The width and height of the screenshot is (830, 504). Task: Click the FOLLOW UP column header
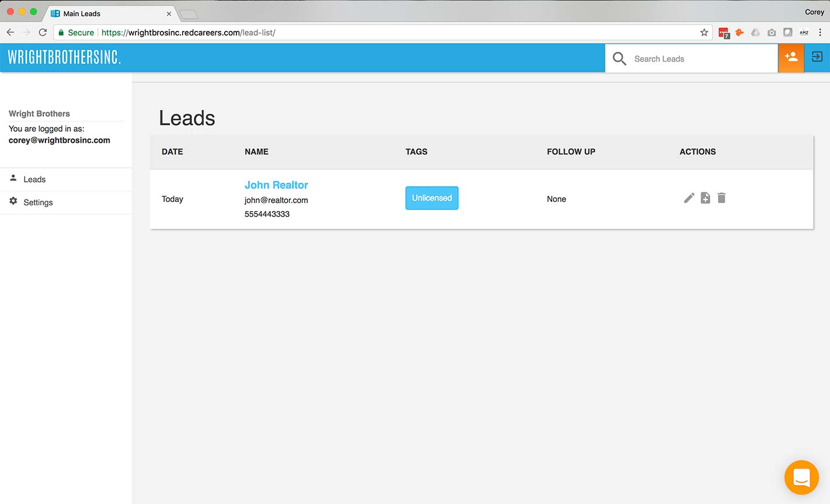pos(571,152)
